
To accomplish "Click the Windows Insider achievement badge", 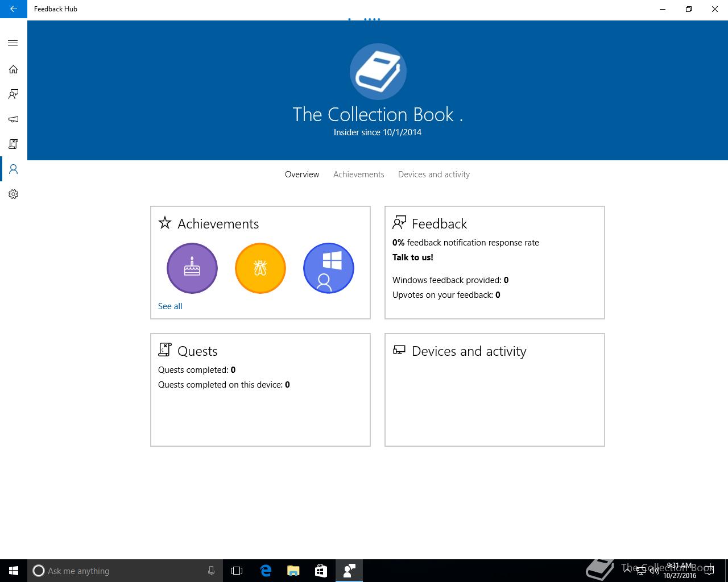I will click(329, 268).
